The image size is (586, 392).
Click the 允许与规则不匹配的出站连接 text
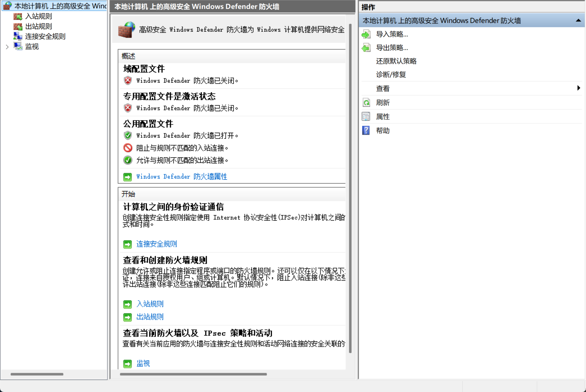[182, 160]
